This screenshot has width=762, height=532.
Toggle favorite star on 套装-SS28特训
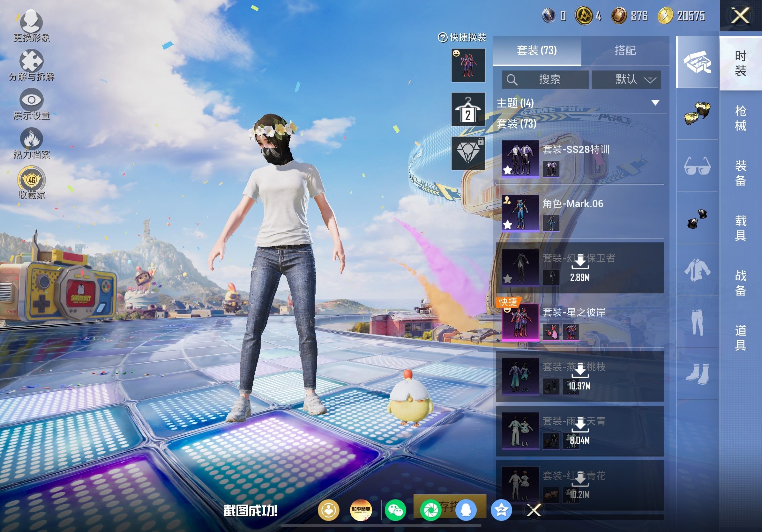(x=507, y=170)
